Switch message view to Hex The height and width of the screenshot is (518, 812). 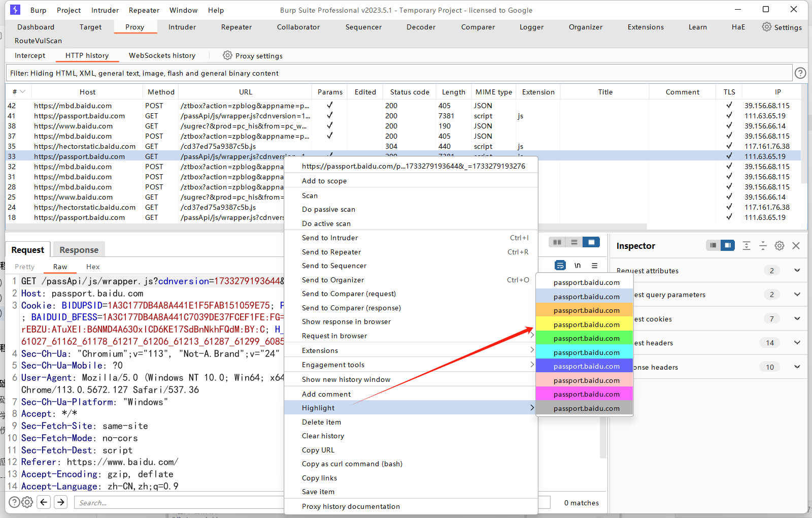coord(93,267)
